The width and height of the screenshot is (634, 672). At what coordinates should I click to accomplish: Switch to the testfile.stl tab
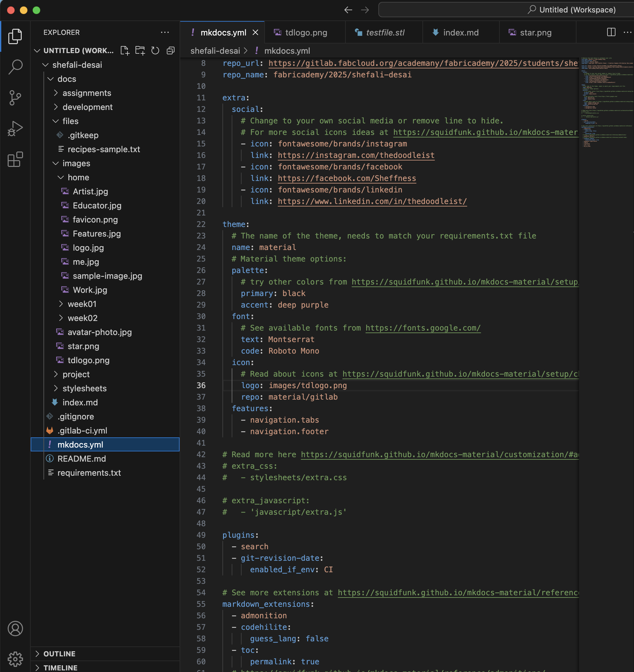coord(384,33)
